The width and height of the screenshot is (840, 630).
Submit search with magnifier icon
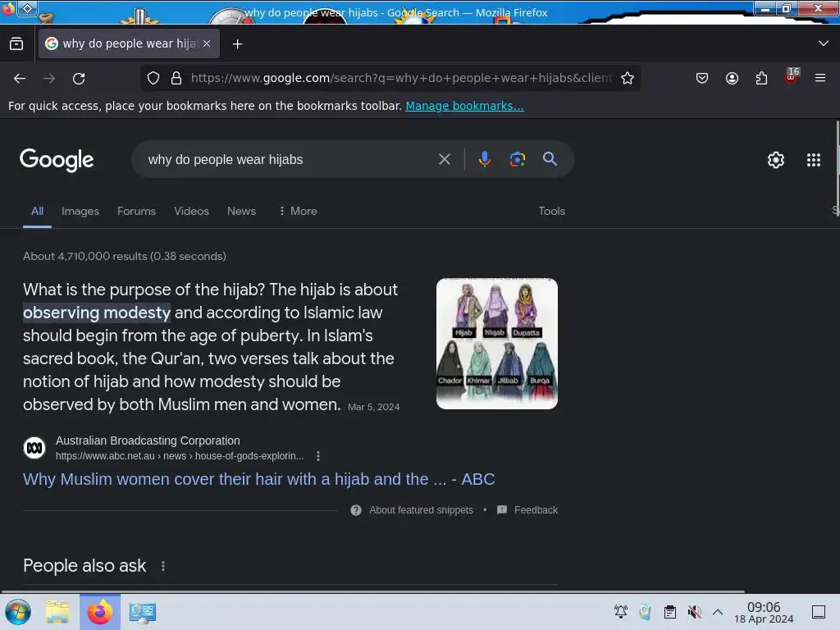[550, 159]
